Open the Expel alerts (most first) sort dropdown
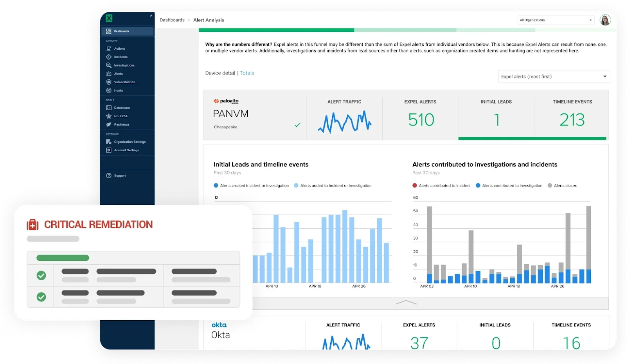626x364 pixels. point(554,76)
